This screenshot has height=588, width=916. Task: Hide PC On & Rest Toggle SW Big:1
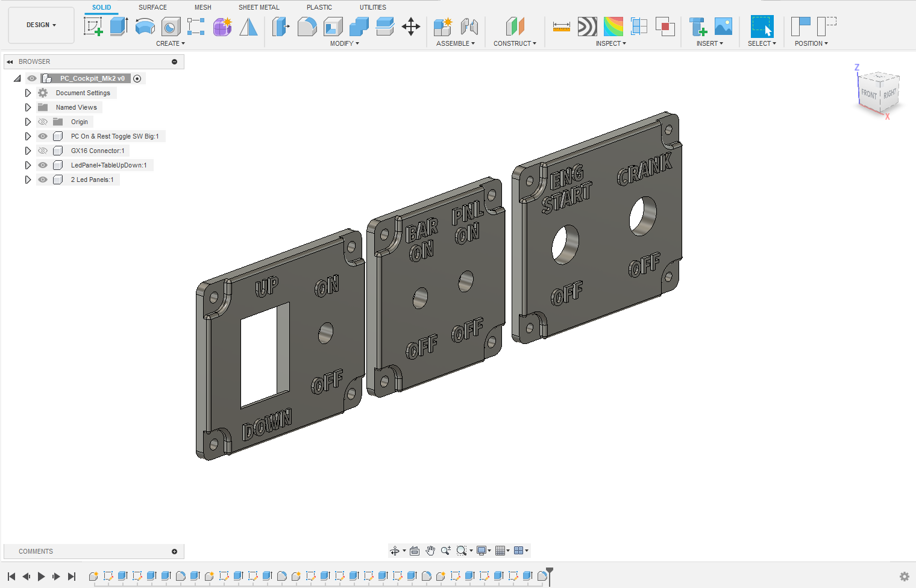point(43,136)
